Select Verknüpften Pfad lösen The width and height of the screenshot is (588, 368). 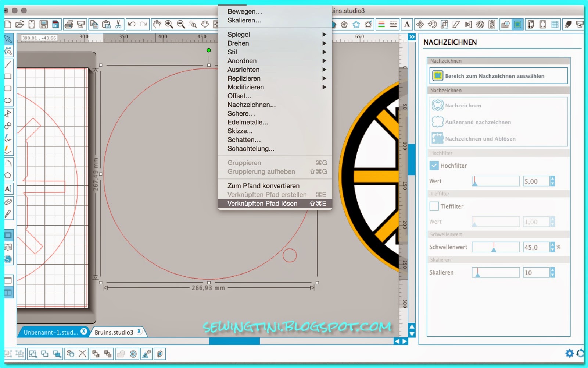(275, 204)
